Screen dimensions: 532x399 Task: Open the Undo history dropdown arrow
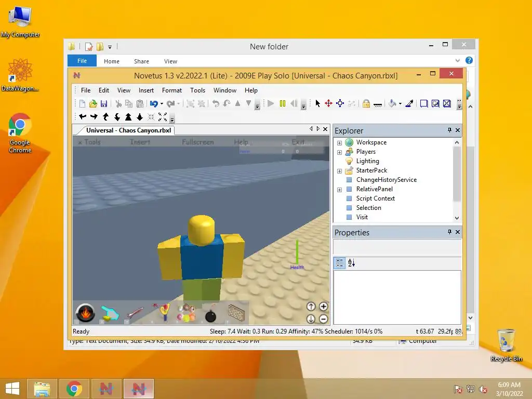(162, 104)
